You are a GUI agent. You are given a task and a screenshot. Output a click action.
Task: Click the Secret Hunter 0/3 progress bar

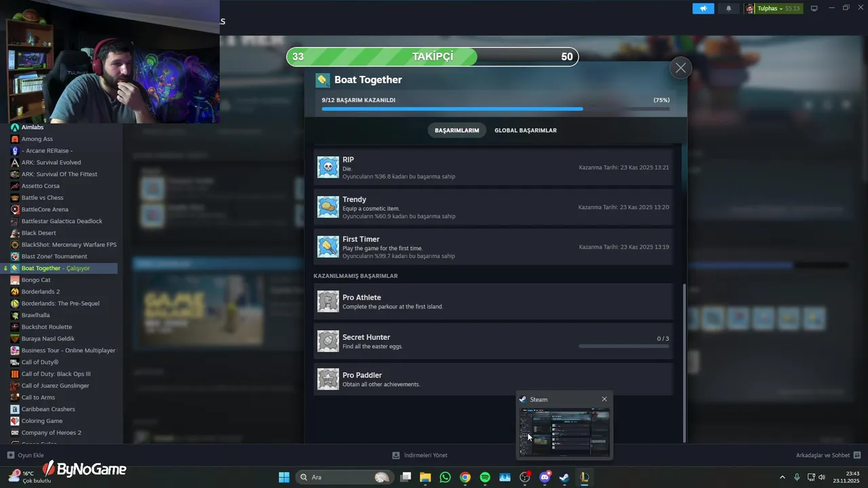(624, 346)
